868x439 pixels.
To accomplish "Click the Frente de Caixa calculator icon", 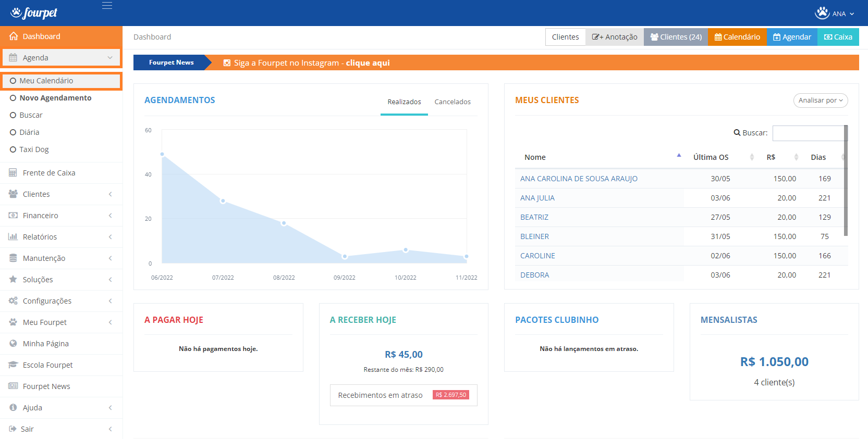I will tap(13, 173).
